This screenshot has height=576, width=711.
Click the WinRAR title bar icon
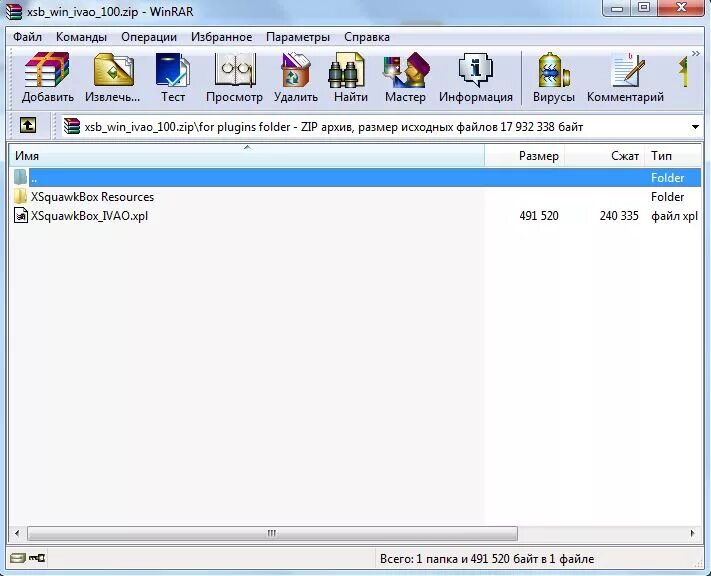click(x=14, y=11)
